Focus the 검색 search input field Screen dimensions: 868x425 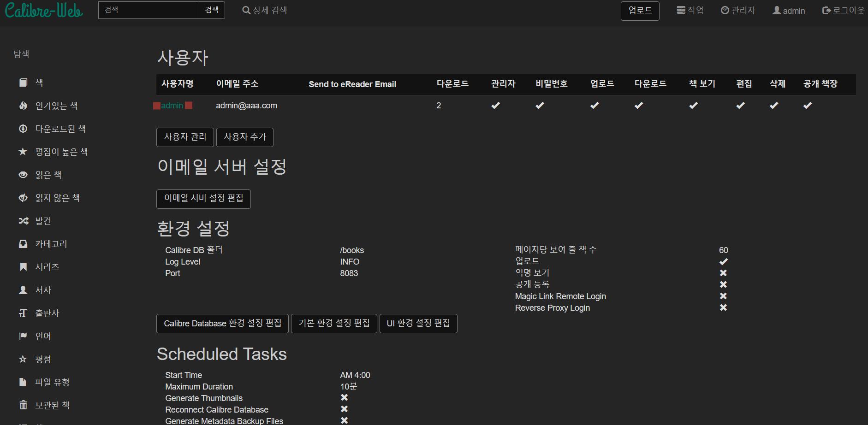[x=149, y=10]
